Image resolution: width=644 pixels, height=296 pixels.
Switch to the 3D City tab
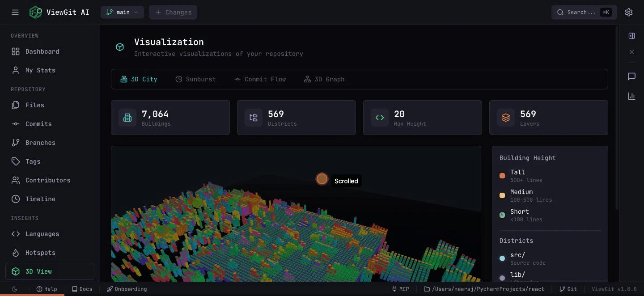click(x=139, y=79)
